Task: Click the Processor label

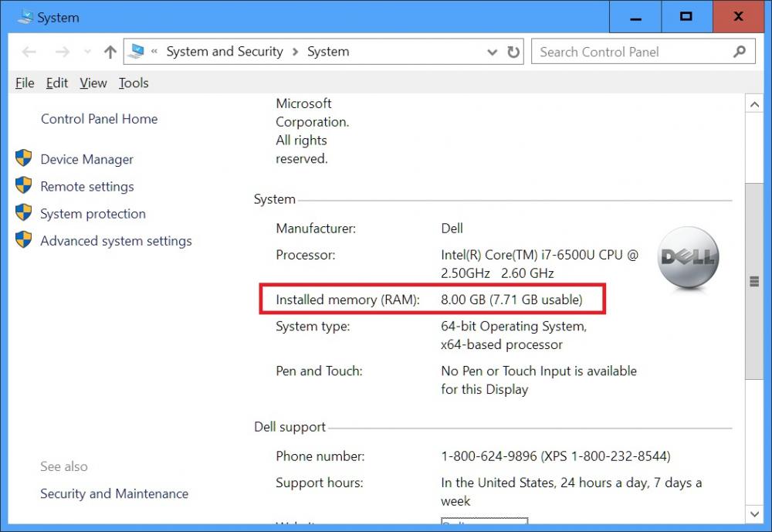Action: point(305,255)
